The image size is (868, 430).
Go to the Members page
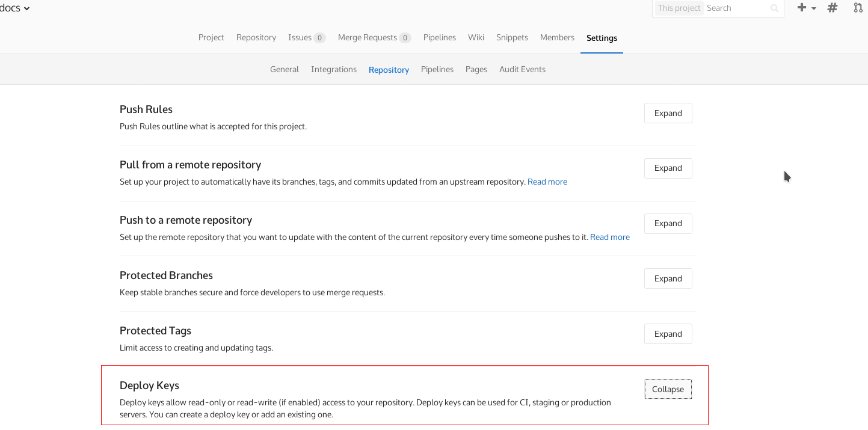pyautogui.click(x=556, y=37)
